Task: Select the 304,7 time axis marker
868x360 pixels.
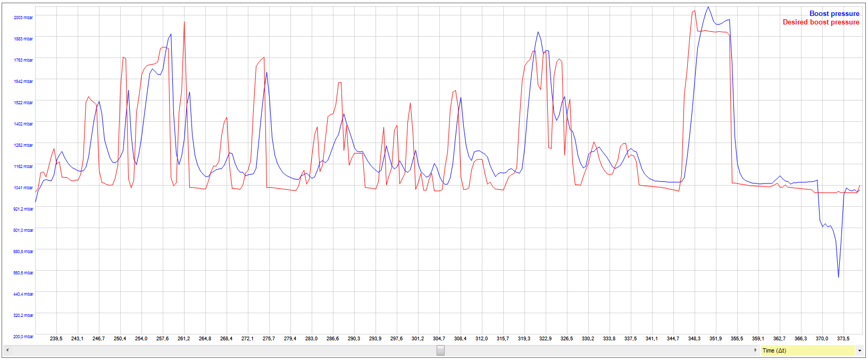Action: tap(439, 339)
